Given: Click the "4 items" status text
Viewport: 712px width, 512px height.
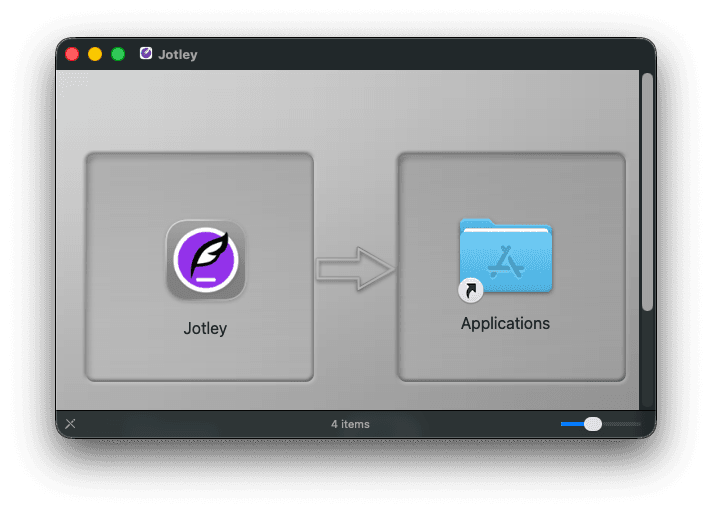Looking at the screenshot, I should click(x=350, y=424).
